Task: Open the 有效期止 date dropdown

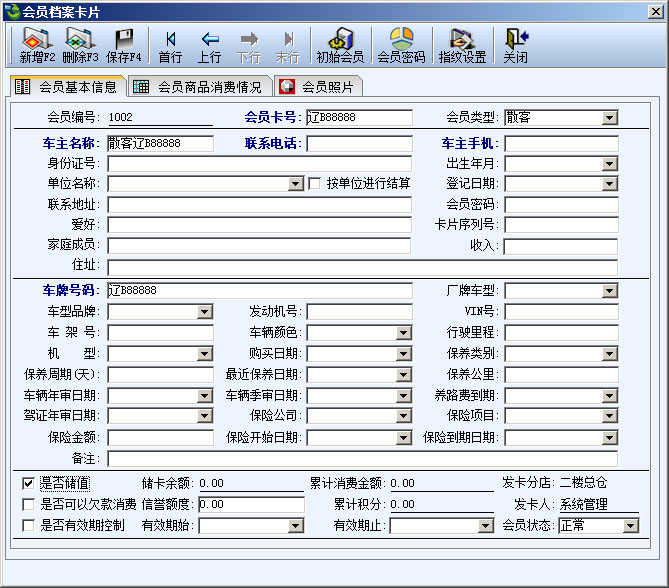Action: (x=486, y=526)
